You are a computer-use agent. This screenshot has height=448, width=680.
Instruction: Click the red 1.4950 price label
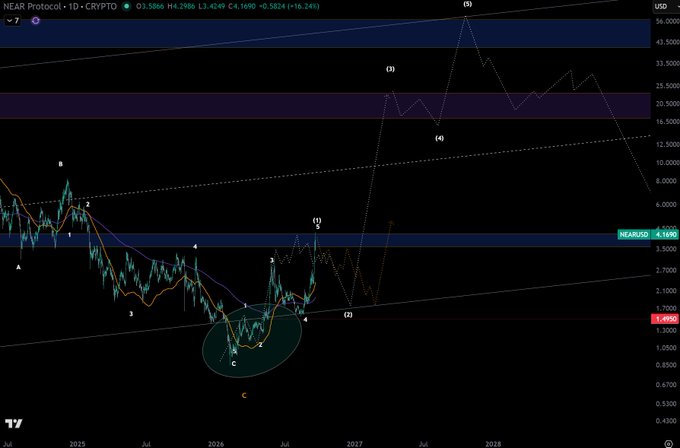[x=664, y=319]
